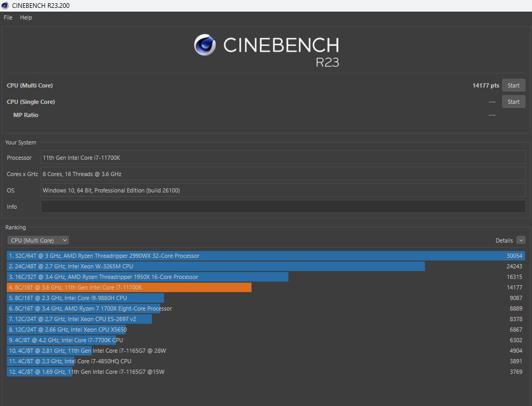
Task: Click the ranking Details label
Action: pos(504,240)
